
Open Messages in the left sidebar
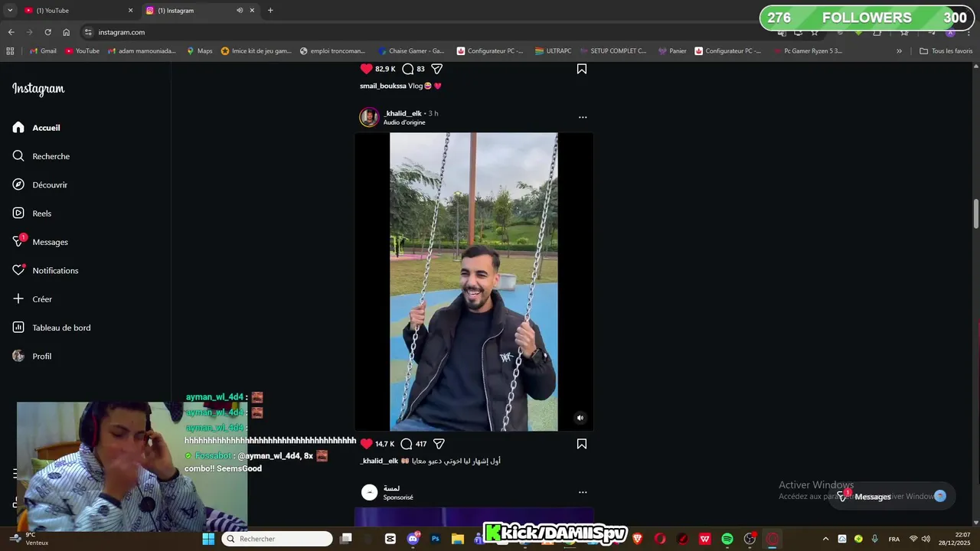(40, 242)
